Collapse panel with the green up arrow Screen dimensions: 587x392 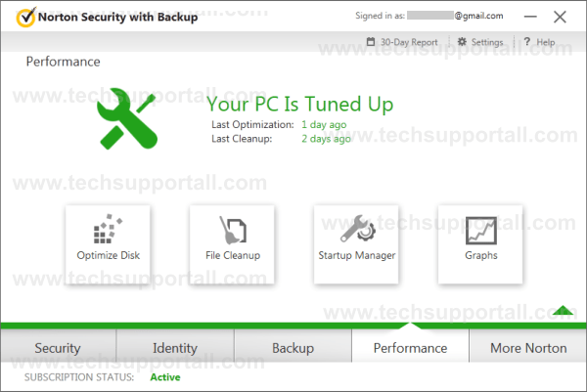[563, 310]
